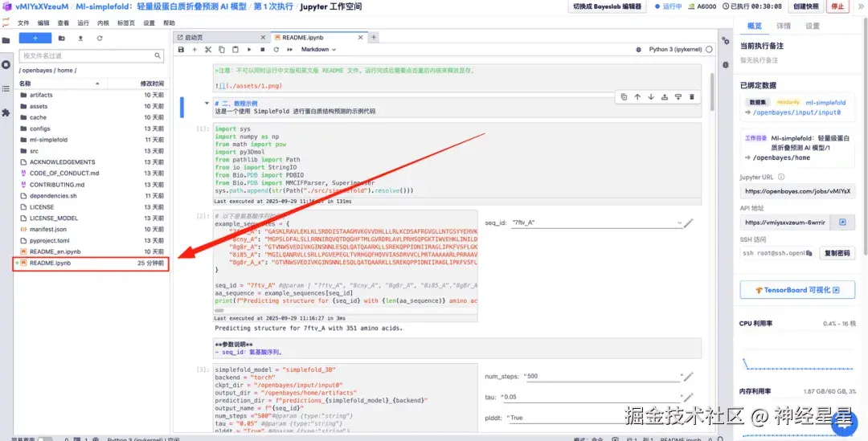868x441 pixels.
Task: Insert a new cell below with the plus icon
Action: point(194,49)
